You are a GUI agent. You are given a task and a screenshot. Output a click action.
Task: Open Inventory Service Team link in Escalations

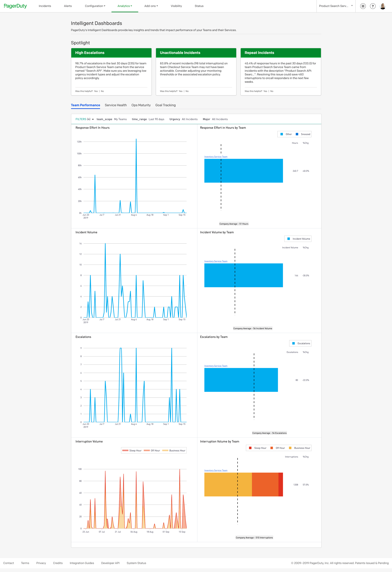point(216,366)
